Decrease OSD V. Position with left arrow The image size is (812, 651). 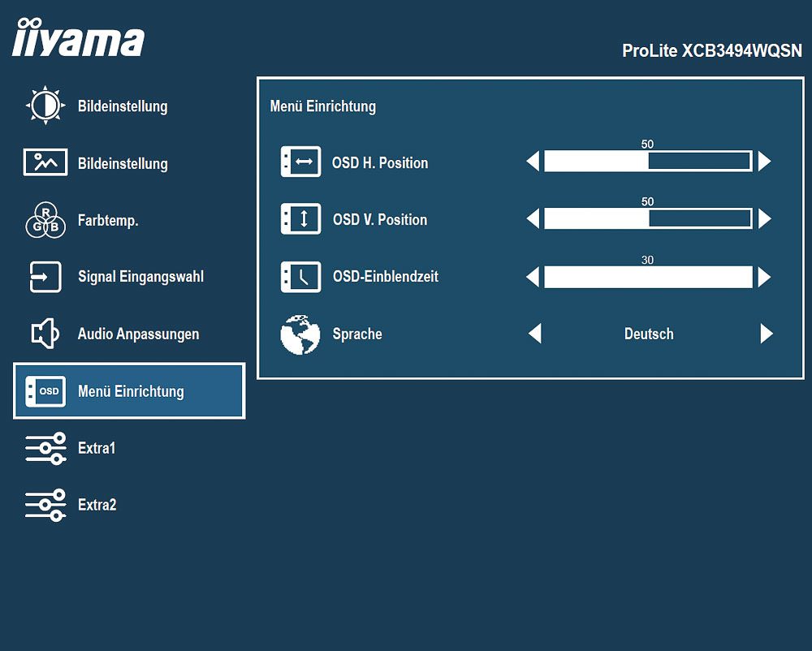point(533,218)
